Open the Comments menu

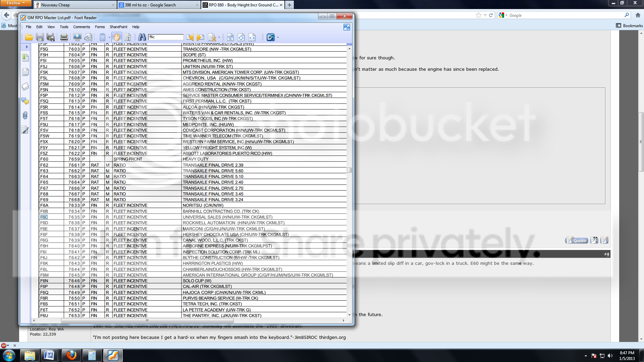tap(82, 27)
